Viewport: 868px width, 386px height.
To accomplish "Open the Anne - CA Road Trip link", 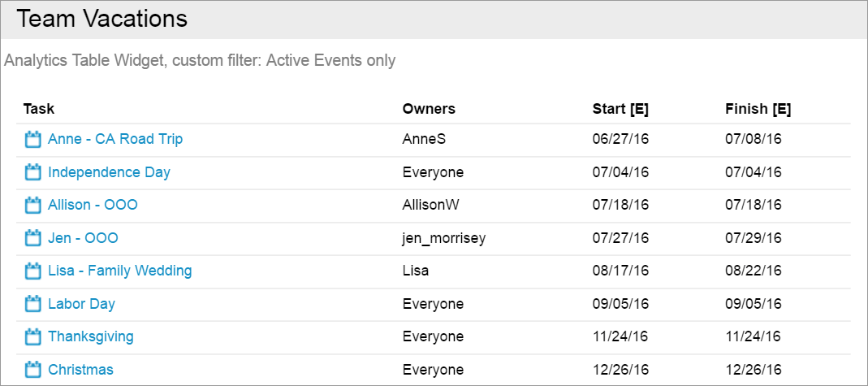I will pyautogui.click(x=115, y=139).
